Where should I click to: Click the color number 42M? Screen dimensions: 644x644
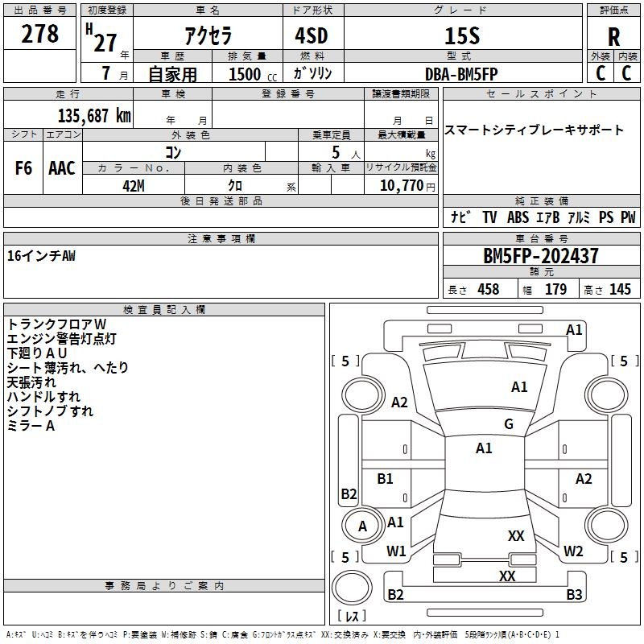coord(134,186)
